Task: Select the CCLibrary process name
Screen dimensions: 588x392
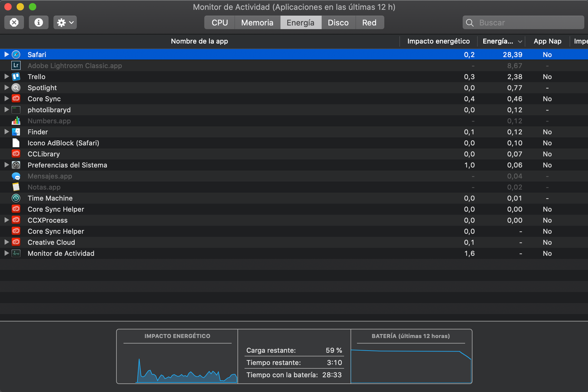Action: [43, 154]
